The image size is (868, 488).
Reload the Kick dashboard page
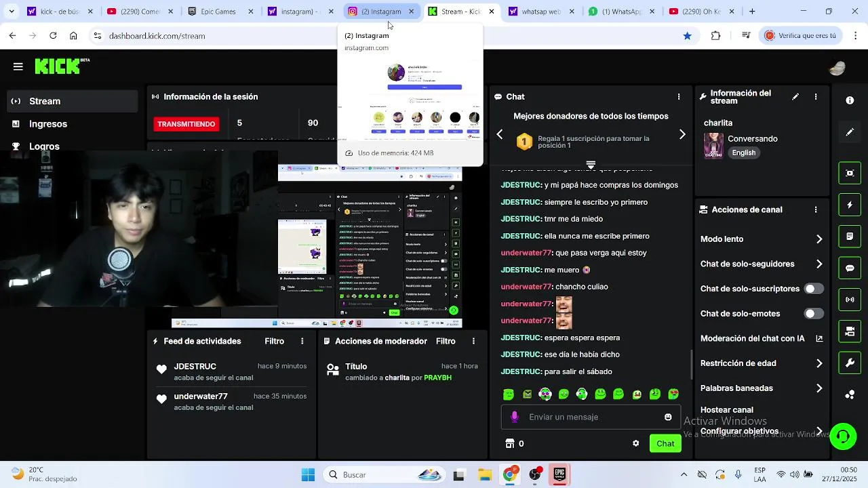pos(53,36)
